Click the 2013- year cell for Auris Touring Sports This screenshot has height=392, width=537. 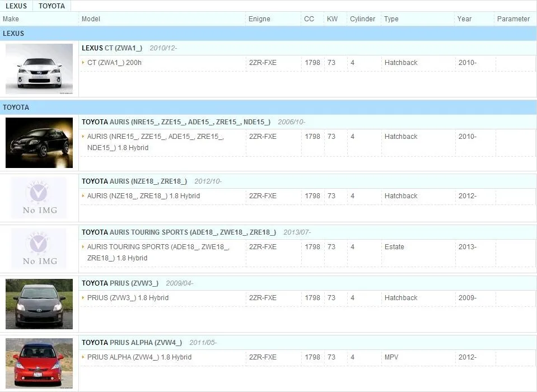pos(468,247)
